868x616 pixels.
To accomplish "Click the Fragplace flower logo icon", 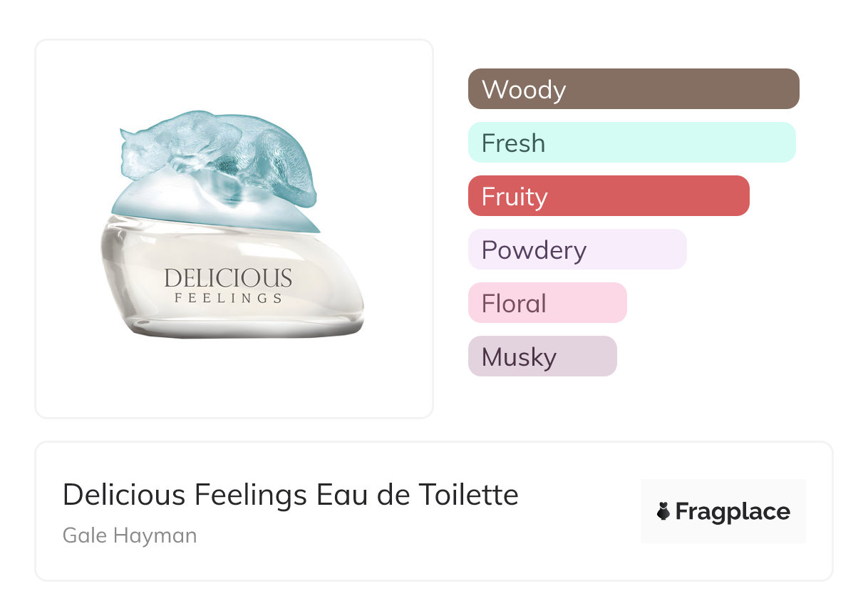I will click(x=663, y=512).
